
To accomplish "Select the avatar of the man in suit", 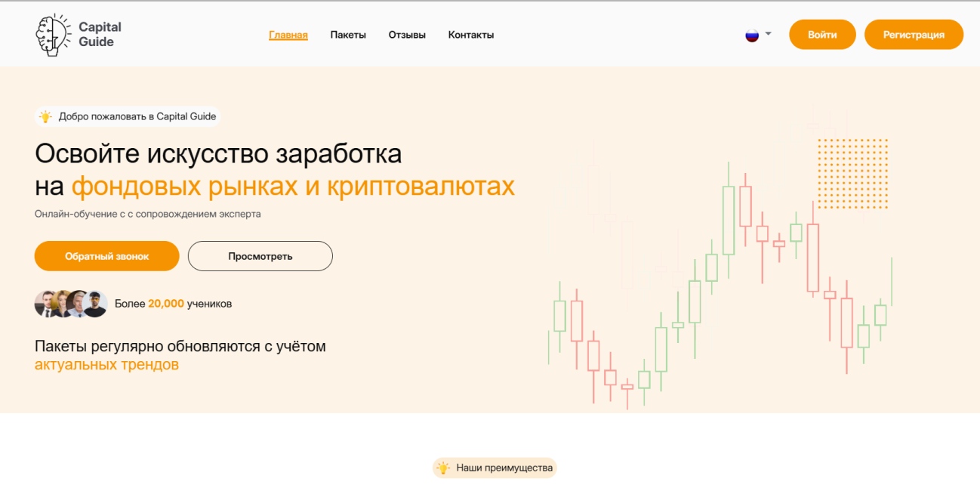I will (x=45, y=304).
